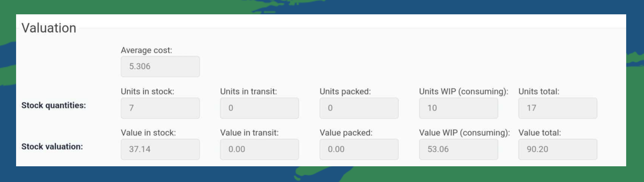Click the Units in stock label
Viewport: 644px width, 182px height.
click(x=148, y=92)
